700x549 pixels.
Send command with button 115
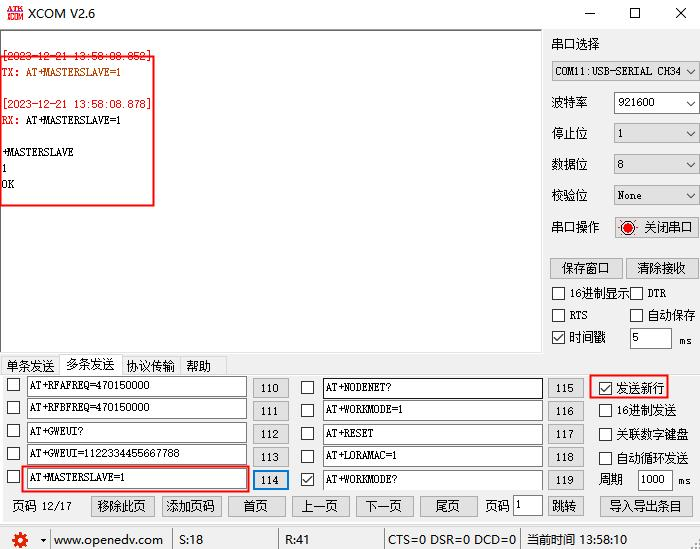[566, 388]
